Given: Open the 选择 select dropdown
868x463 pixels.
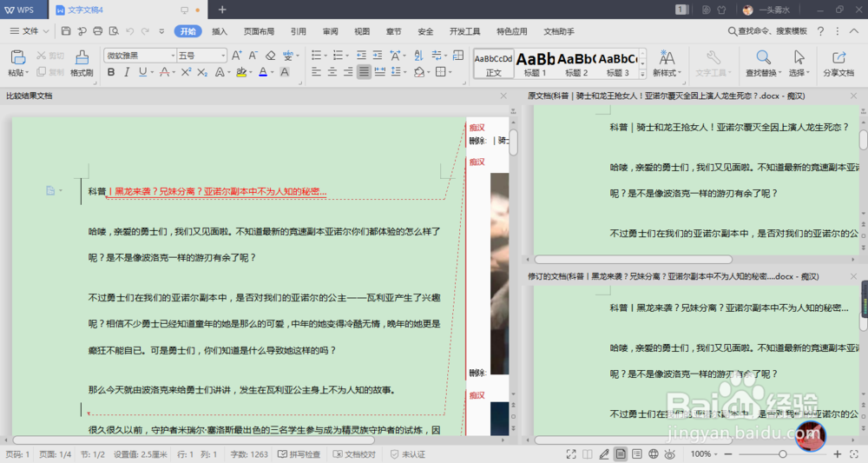Looking at the screenshot, I should pos(799,73).
